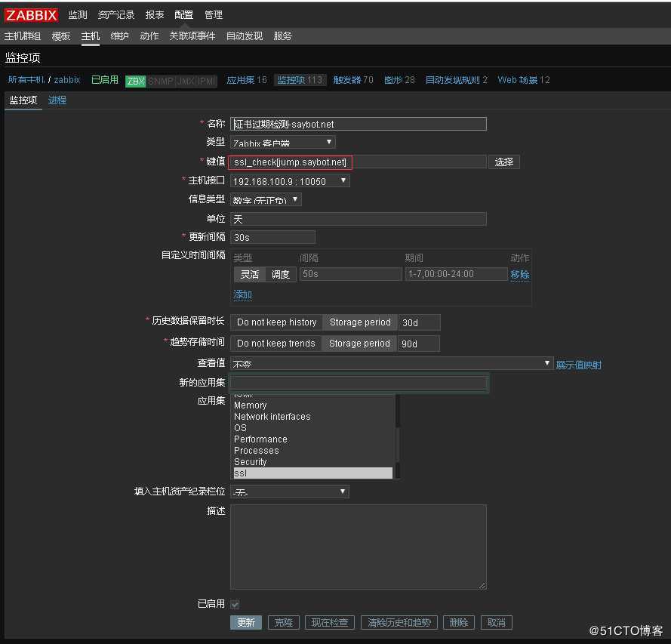Select ssl application entry
Viewport: 671px width, 644px height.
pyautogui.click(x=312, y=473)
